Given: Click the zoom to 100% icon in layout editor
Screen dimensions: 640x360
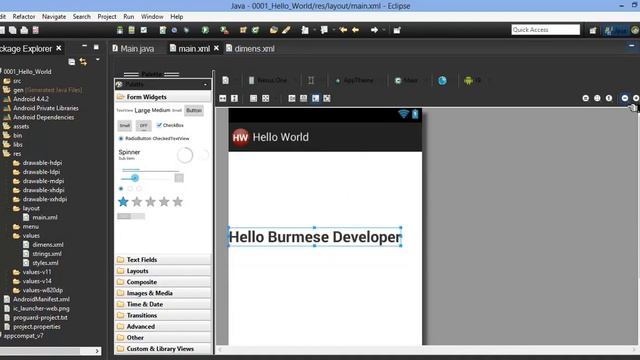Looking at the screenshot, I should click(x=609, y=98).
